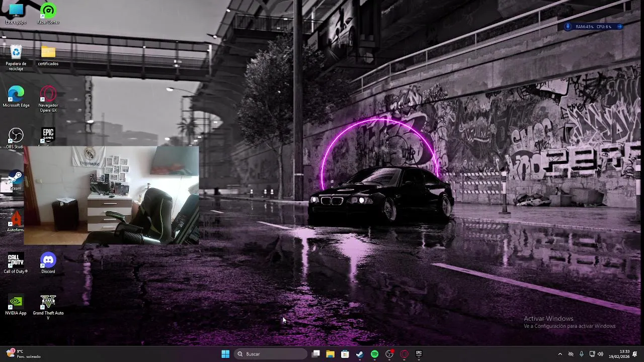The image size is (644, 362).
Task: Open the weather widget showing 9°C
Action: 23,354
